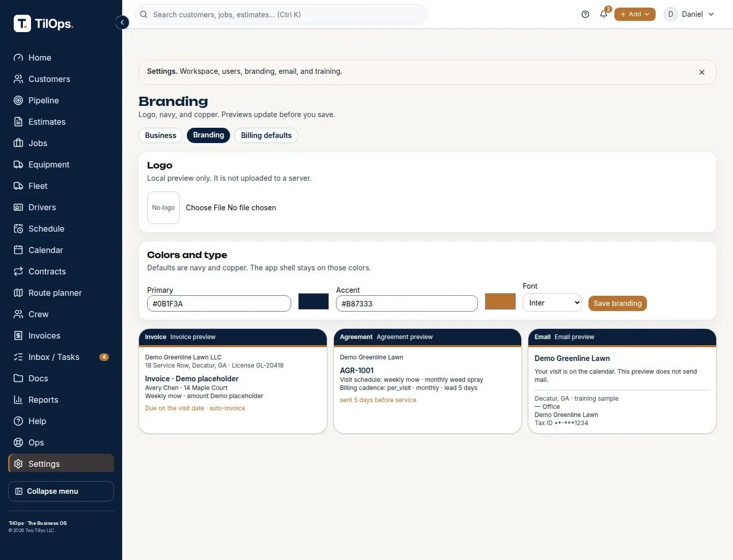This screenshot has width=733, height=560.
Task: Click the Save branding button
Action: pos(617,303)
